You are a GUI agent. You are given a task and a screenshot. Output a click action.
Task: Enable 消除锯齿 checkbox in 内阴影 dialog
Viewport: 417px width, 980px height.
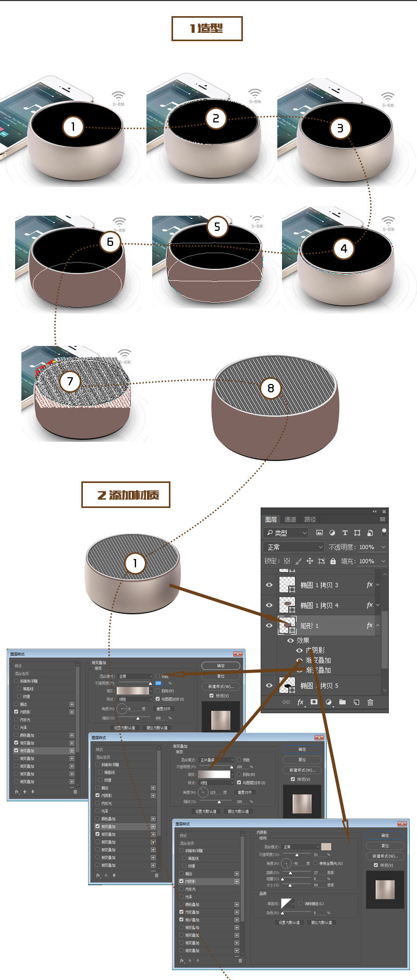click(x=301, y=903)
